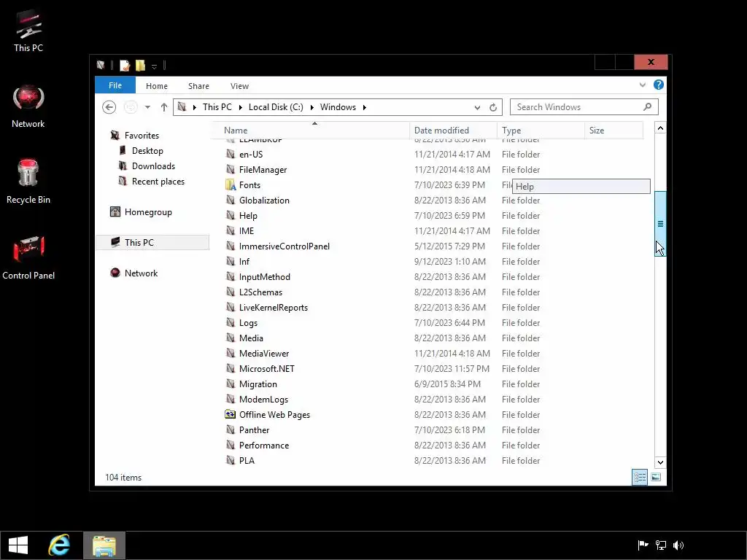Select Downloads in the navigation pane

coord(153,166)
